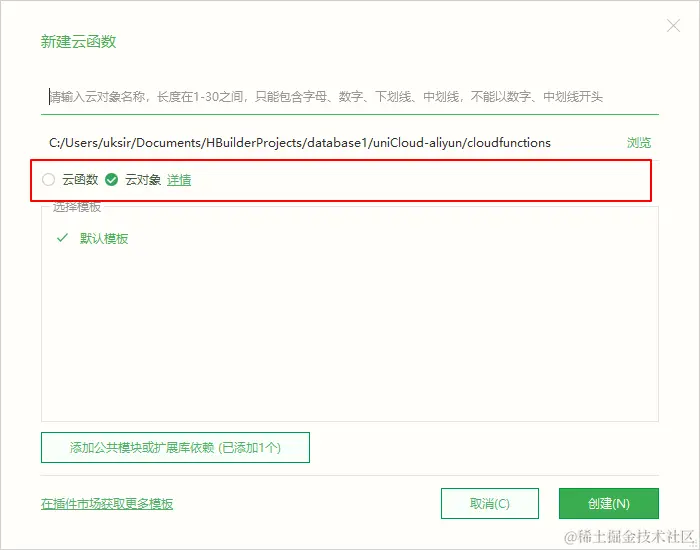Open the 详情 details link
This screenshot has width=700, height=550.
(x=179, y=180)
